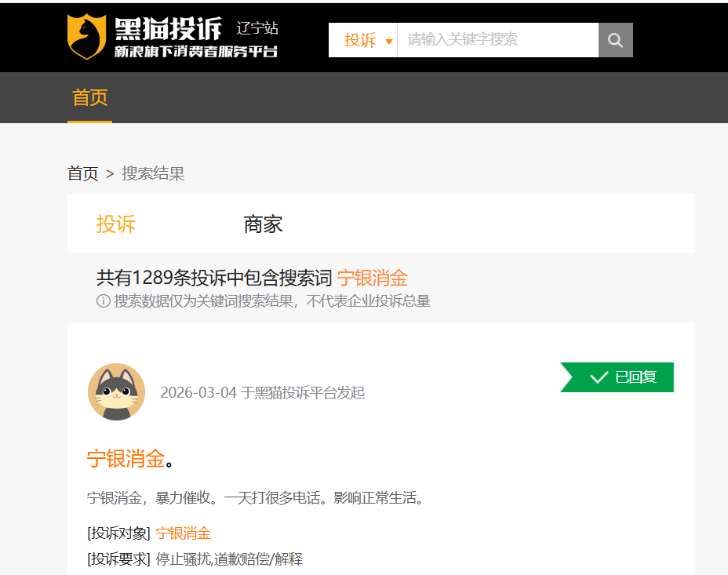Image resolution: width=728 pixels, height=575 pixels.
Task: Click the magnifier search button
Action: point(615,40)
